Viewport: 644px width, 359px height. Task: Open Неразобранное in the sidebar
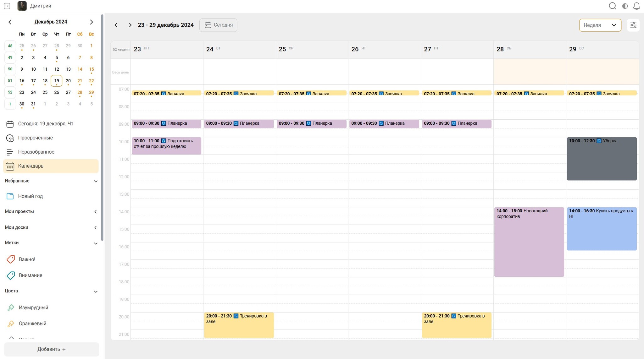36,152
